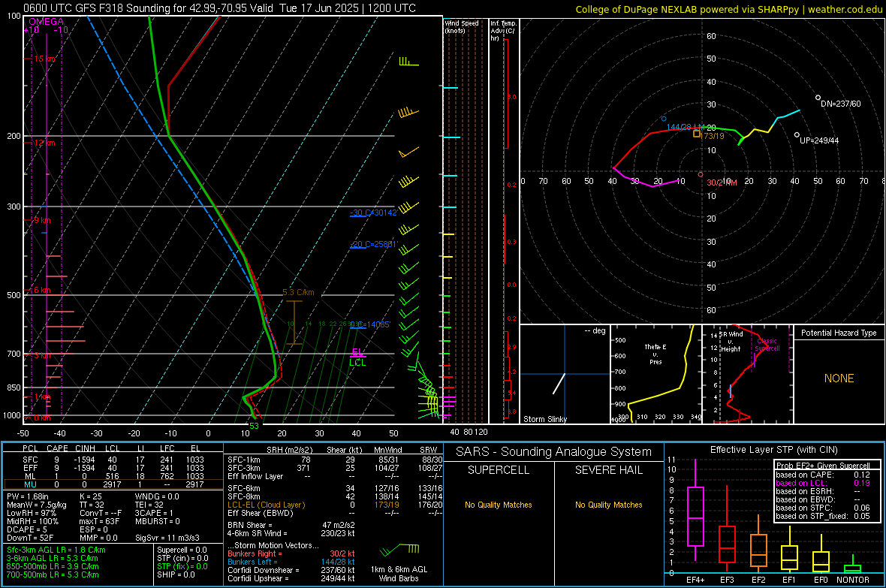Click the 6 km height marker
Image resolution: width=886 pixels, height=588 pixels.
(x=42, y=290)
